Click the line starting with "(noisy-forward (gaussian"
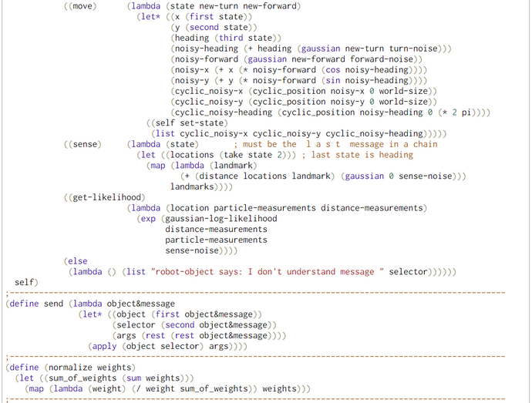 tap(297, 59)
